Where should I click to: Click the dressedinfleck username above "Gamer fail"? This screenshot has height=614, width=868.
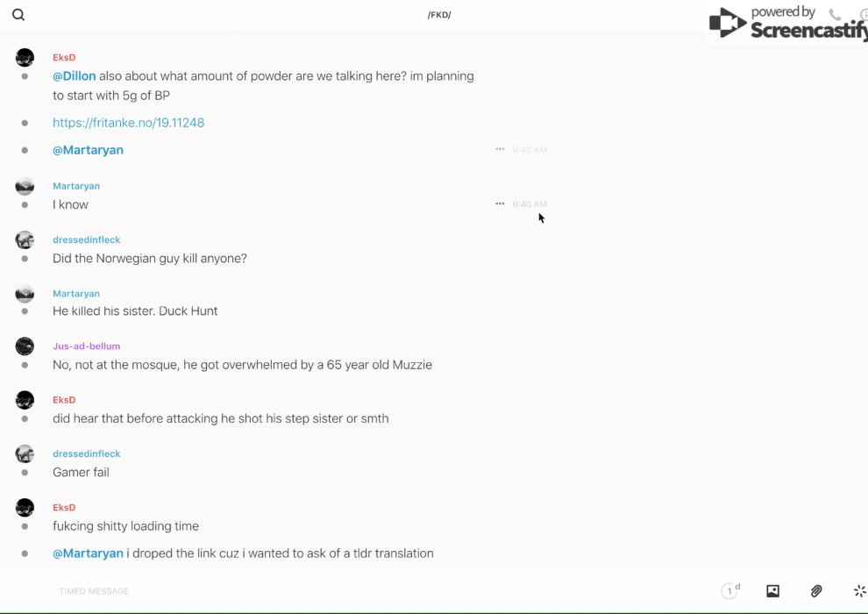pos(86,453)
